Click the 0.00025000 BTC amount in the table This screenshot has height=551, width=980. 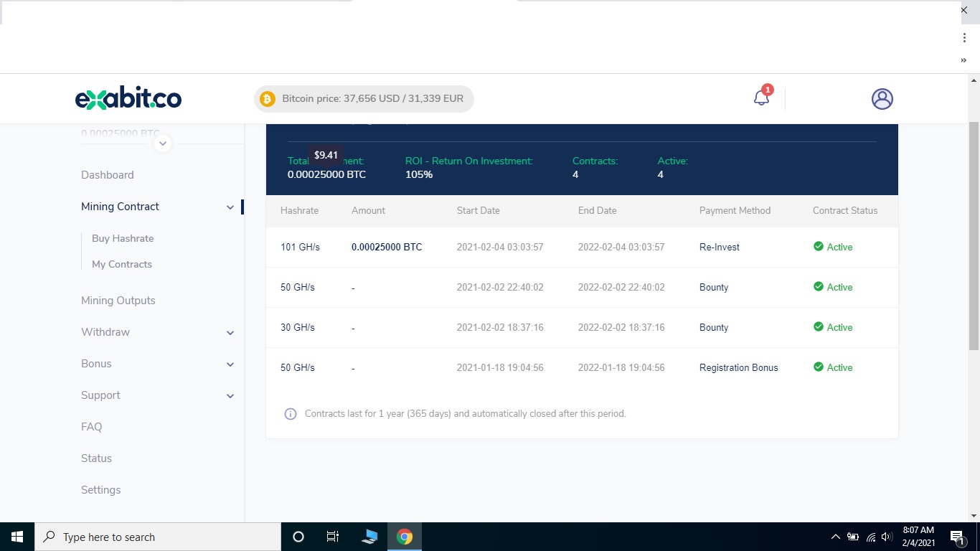coord(387,247)
